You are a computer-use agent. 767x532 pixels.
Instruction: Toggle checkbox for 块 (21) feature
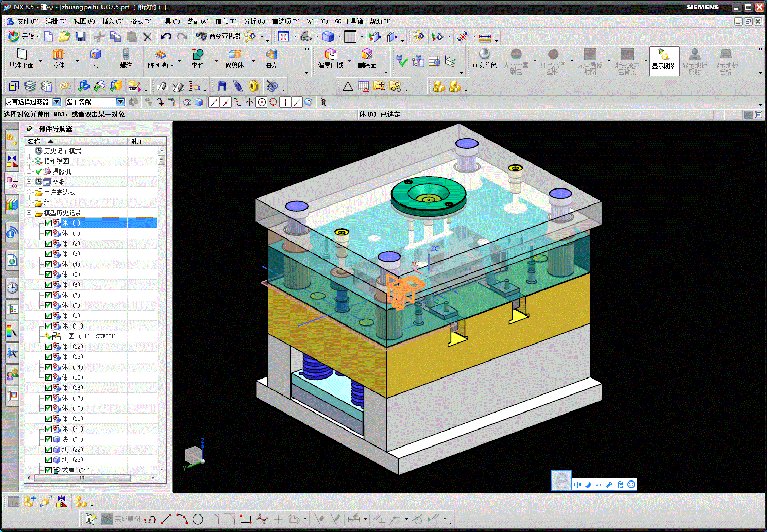48,439
